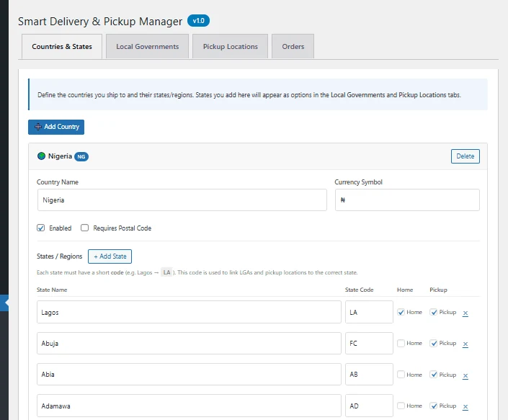The width and height of the screenshot is (508, 420).
Task: Edit the Country Name field
Action: click(182, 200)
